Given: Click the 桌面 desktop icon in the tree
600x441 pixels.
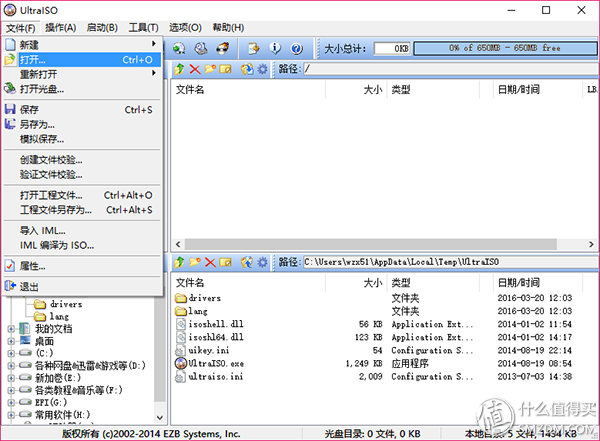Looking at the screenshot, I should point(25,340).
